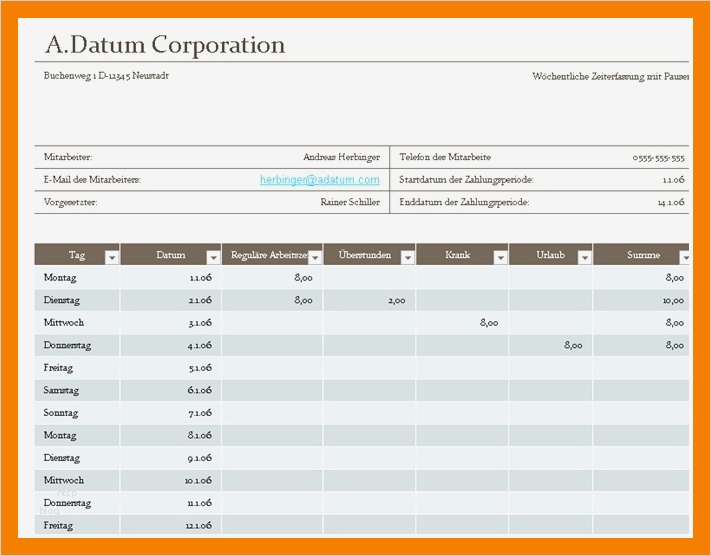Select the Montag cell dated 8.1.06
Screen dimensions: 711x556
coord(77,435)
